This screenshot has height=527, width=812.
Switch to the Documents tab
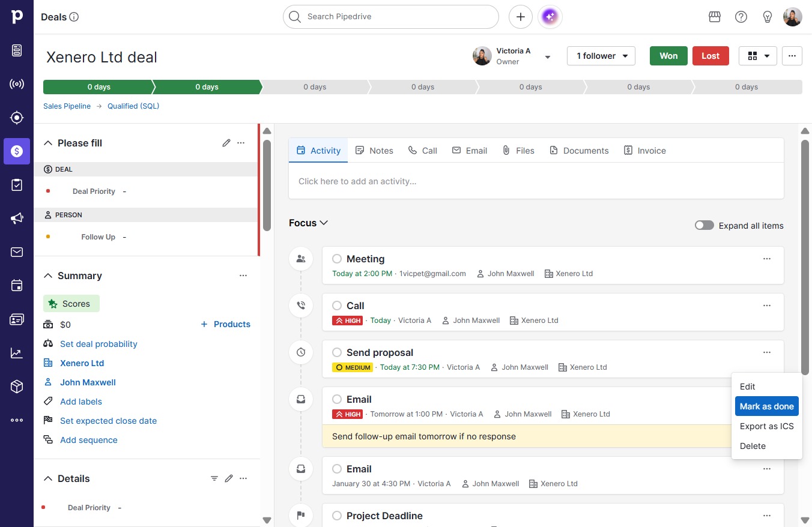[579, 151]
